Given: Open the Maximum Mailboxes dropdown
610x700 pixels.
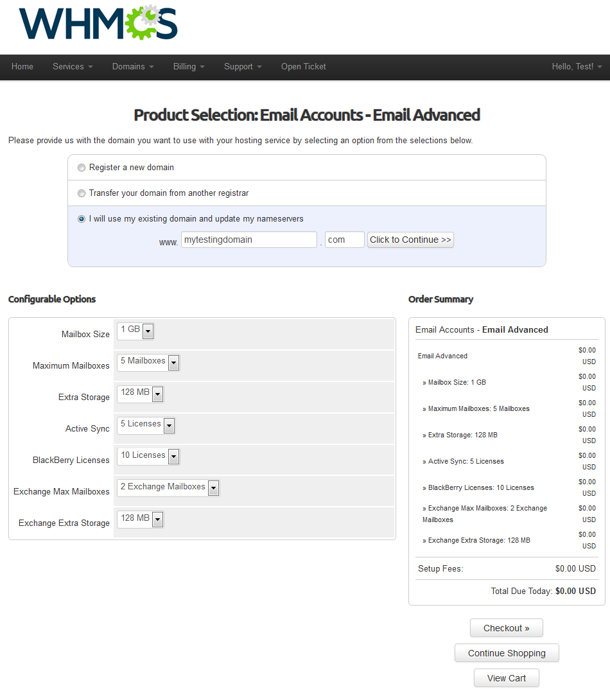Looking at the screenshot, I should [148, 362].
